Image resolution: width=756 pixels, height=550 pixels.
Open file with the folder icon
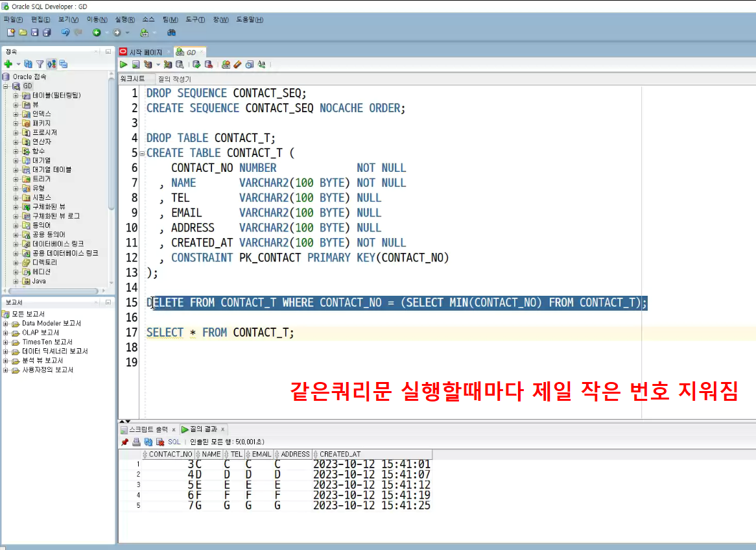[x=23, y=32]
